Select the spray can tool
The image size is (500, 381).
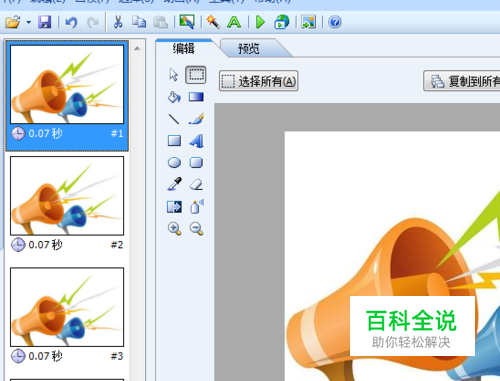pyautogui.click(x=197, y=206)
